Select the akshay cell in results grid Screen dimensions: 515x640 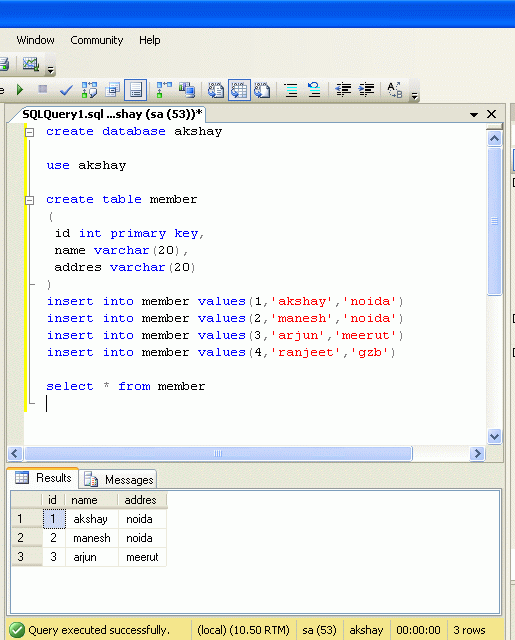pyautogui.click(x=91, y=519)
